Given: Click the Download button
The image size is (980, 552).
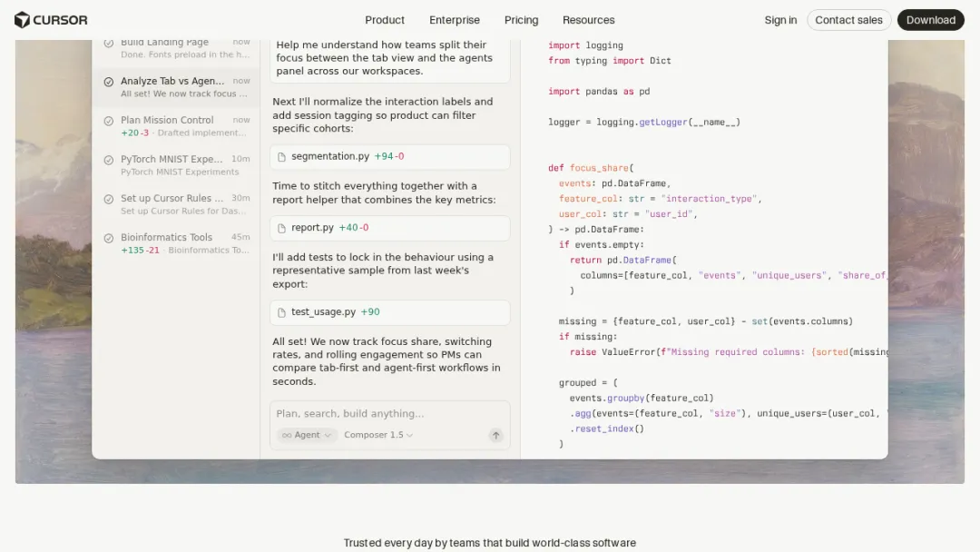Looking at the screenshot, I should (931, 20).
